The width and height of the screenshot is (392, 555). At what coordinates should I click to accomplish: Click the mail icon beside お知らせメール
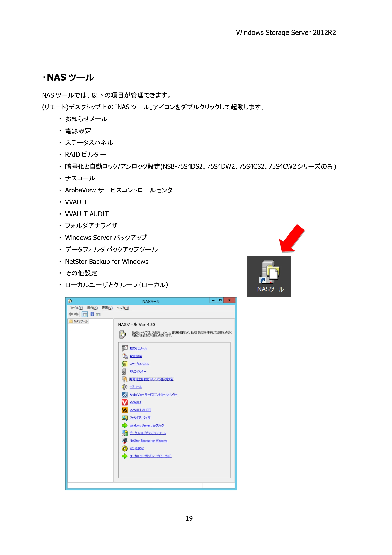(124, 348)
